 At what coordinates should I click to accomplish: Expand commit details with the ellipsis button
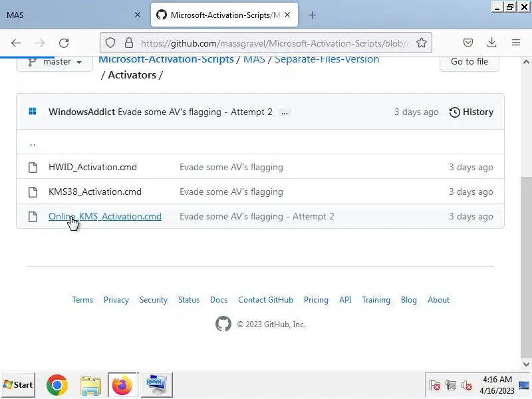pos(285,112)
